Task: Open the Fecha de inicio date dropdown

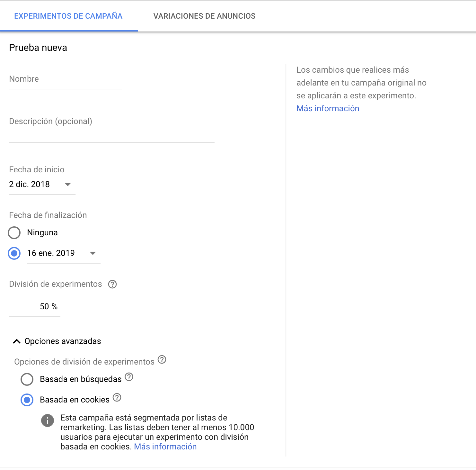Action: click(x=42, y=185)
